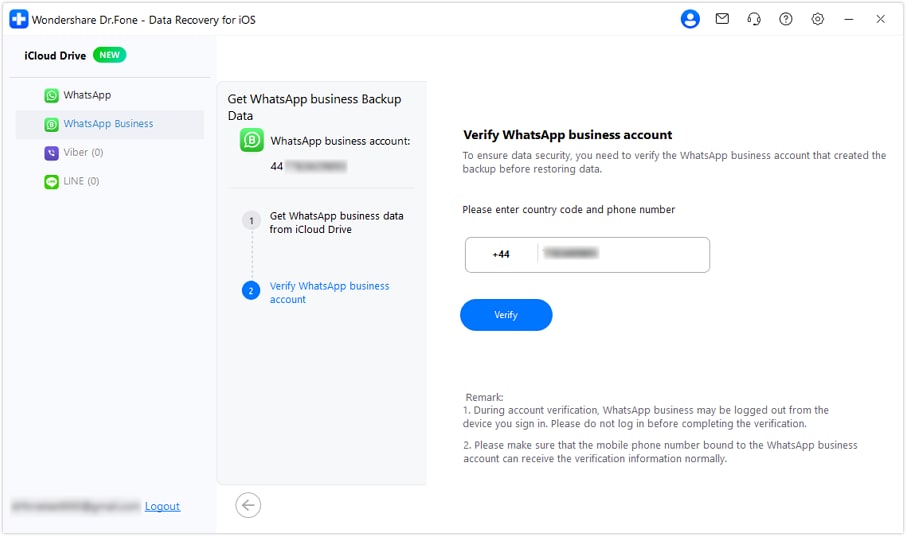The width and height of the screenshot is (907, 537).
Task: Open the settings gear icon
Action: coord(818,19)
